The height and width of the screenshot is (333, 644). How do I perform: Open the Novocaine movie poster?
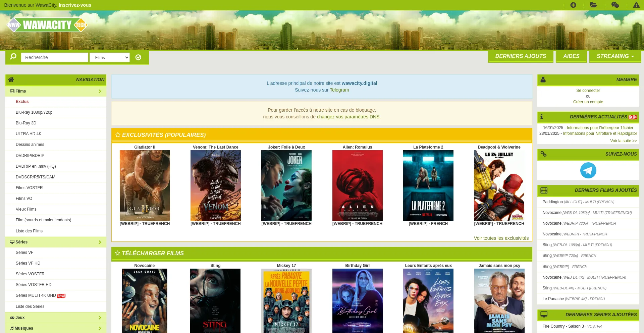[145, 301]
